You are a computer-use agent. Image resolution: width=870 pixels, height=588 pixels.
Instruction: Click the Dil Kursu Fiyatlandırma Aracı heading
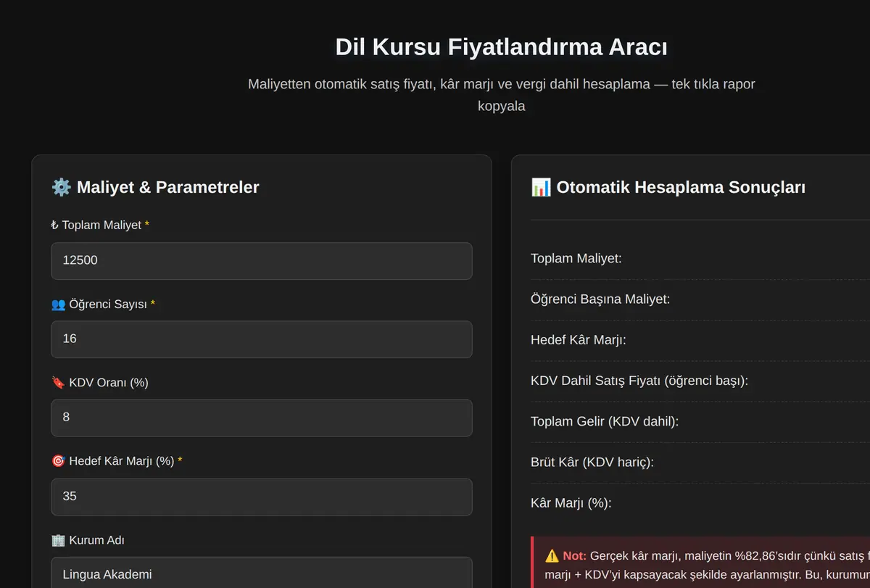tap(501, 47)
